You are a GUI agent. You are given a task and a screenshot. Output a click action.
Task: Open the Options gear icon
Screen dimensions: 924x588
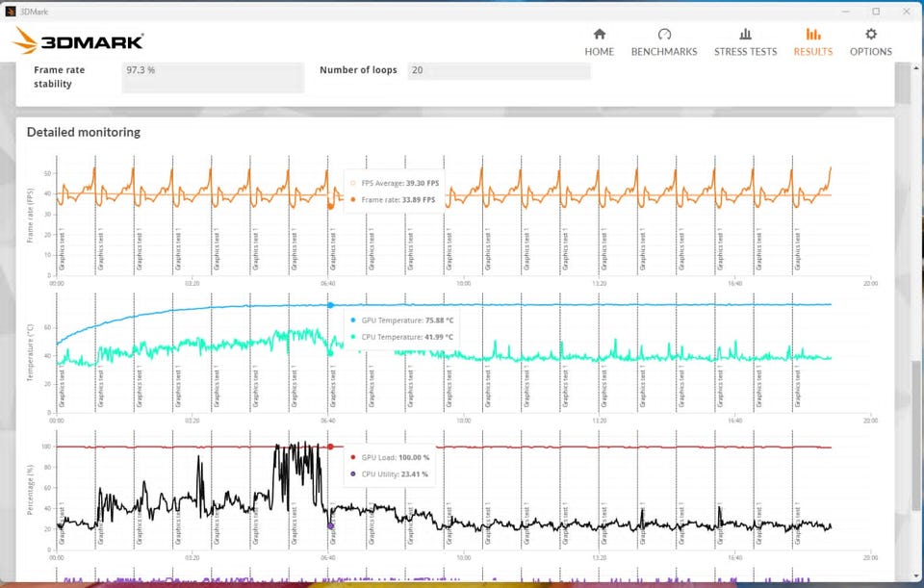point(871,34)
